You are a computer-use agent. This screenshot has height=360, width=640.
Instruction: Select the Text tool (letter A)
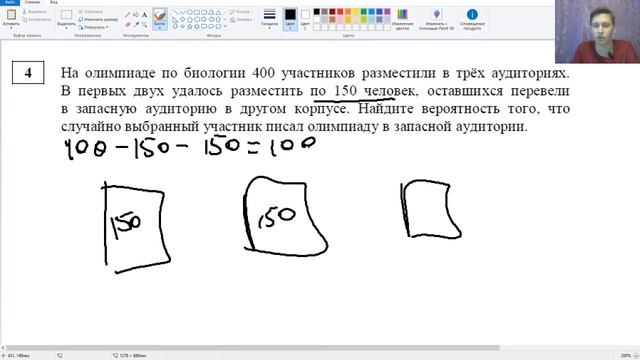(x=144, y=15)
